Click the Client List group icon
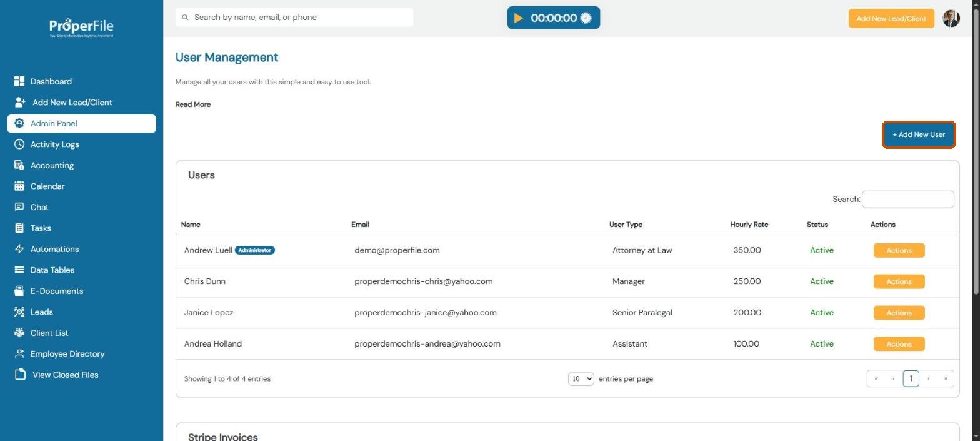Viewport: 980px width, 441px height. [19, 333]
